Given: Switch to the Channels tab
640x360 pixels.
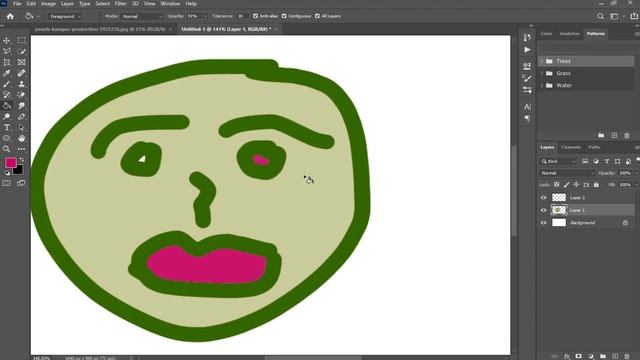Looking at the screenshot, I should click(571, 147).
